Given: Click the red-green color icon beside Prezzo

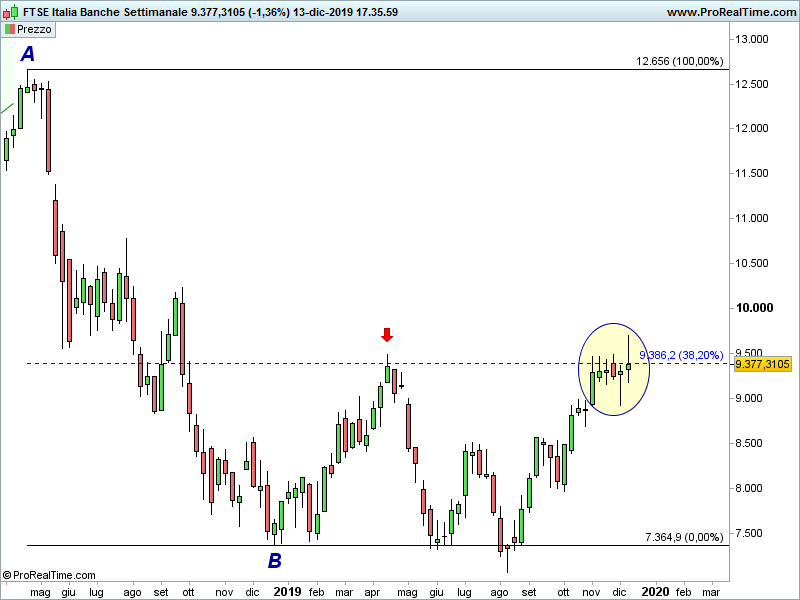Looking at the screenshot, I should (10, 30).
